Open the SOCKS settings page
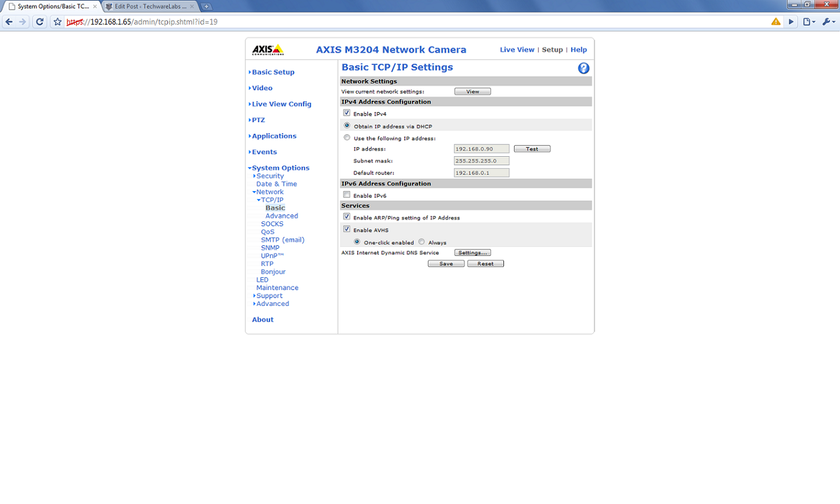This screenshot has width=840, height=504. (272, 224)
